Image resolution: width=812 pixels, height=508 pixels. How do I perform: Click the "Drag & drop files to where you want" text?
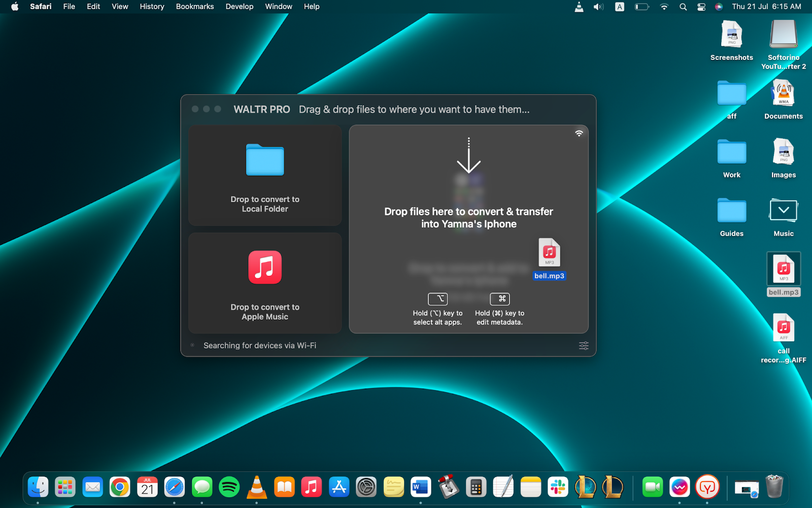(414, 109)
